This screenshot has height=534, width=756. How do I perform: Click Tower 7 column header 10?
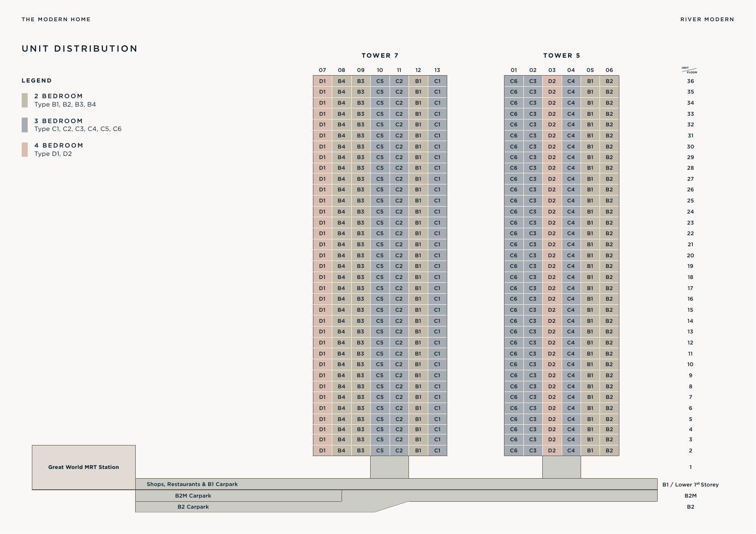[379, 70]
